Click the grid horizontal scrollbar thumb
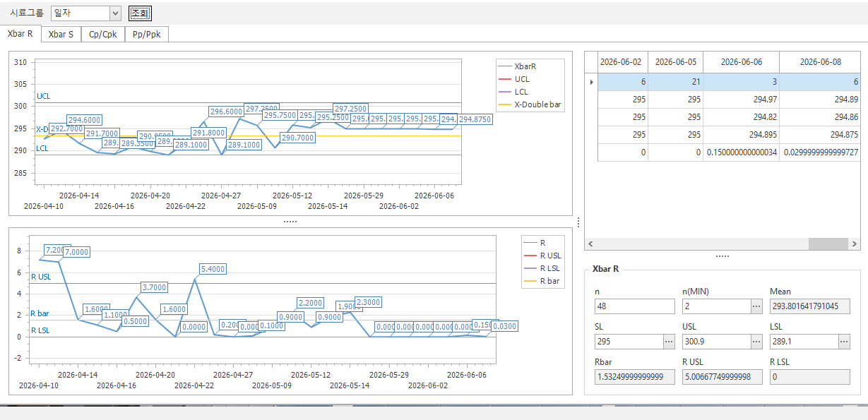The width and height of the screenshot is (868, 420). coord(828,244)
